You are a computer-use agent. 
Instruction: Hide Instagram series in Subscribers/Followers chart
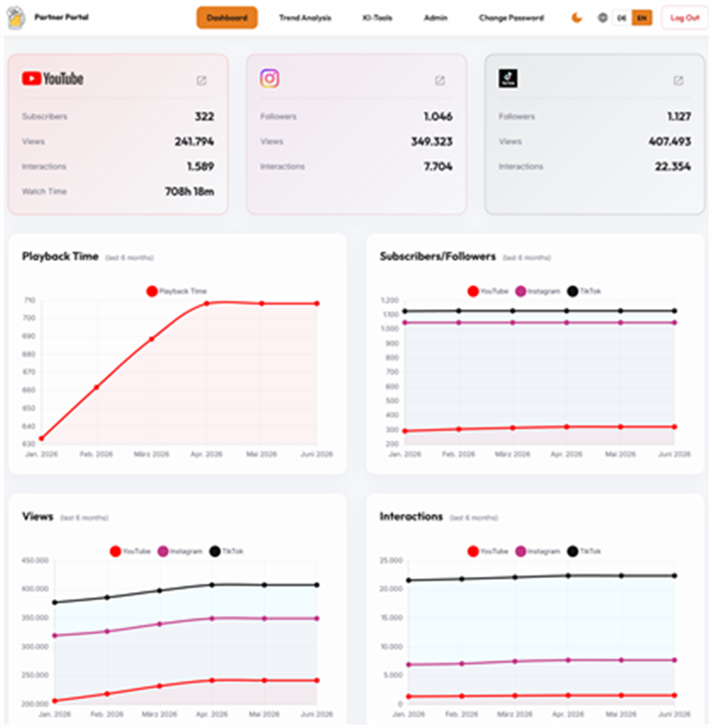click(x=537, y=291)
